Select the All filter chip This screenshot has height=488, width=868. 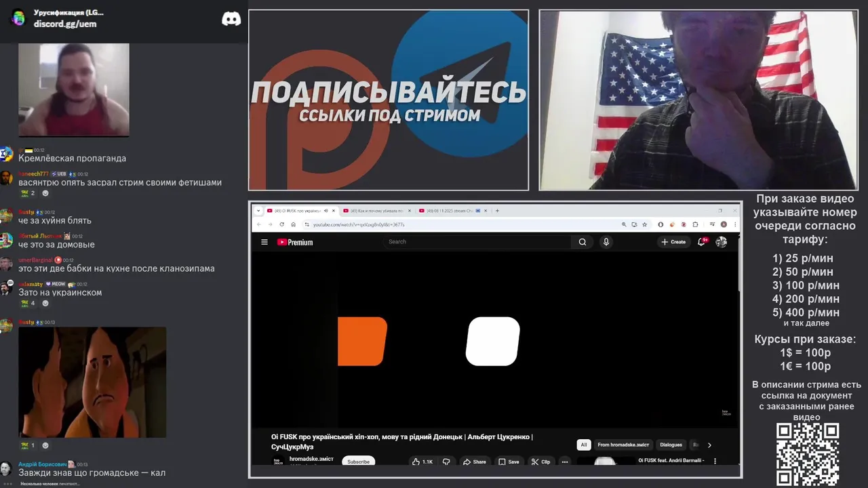point(584,445)
